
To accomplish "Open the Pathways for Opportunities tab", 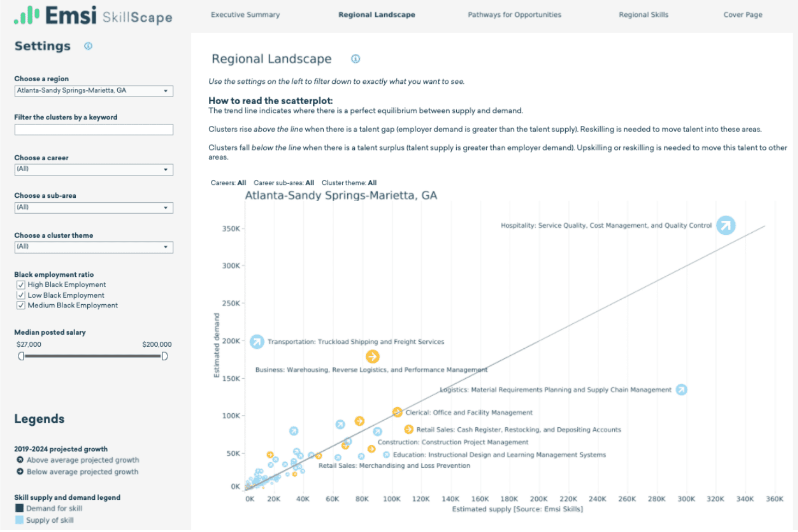I will [x=514, y=15].
